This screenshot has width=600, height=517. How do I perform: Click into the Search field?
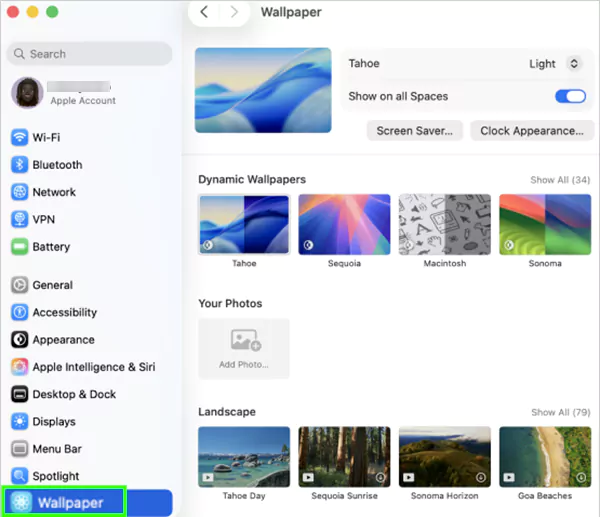pyautogui.click(x=89, y=54)
